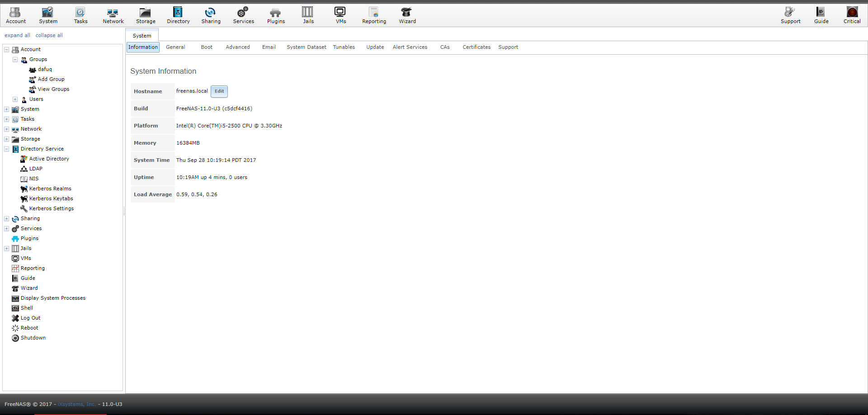Switch to the General tab
868x415 pixels.
175,47
